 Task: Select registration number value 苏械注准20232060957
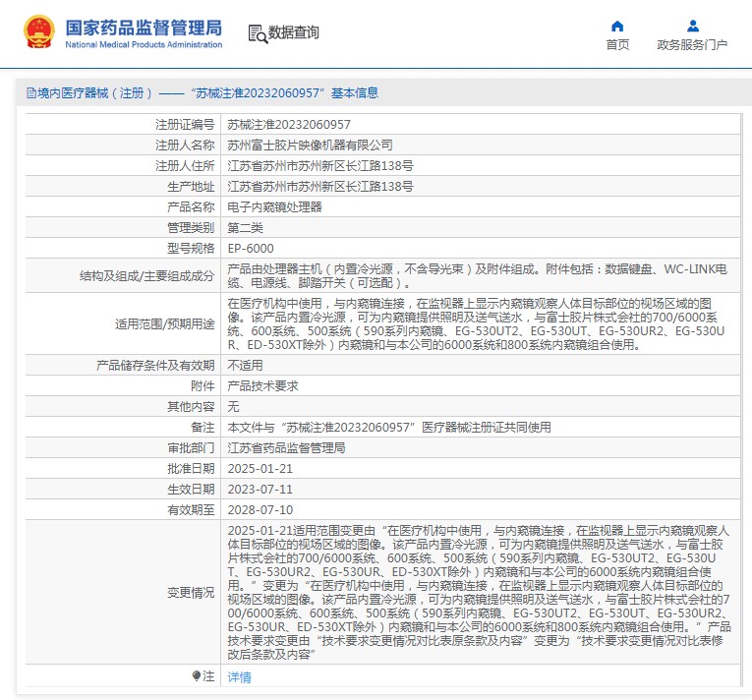point(289,125)
